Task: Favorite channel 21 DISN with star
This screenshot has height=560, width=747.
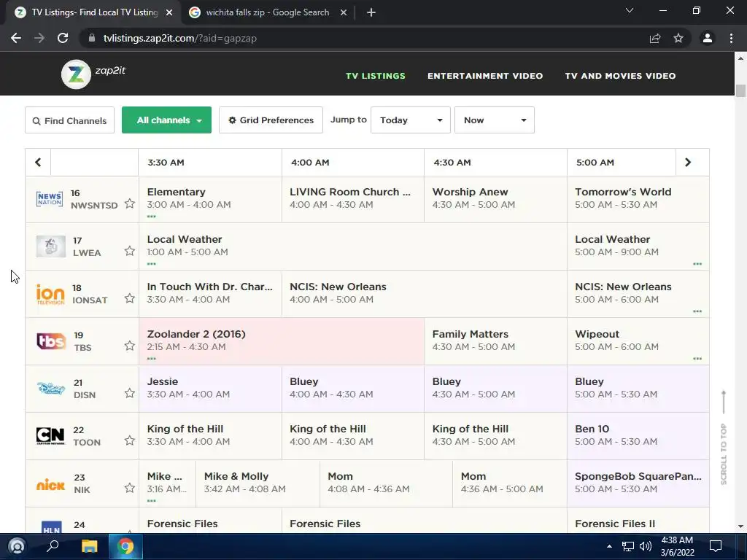Action: coord(130,393)
